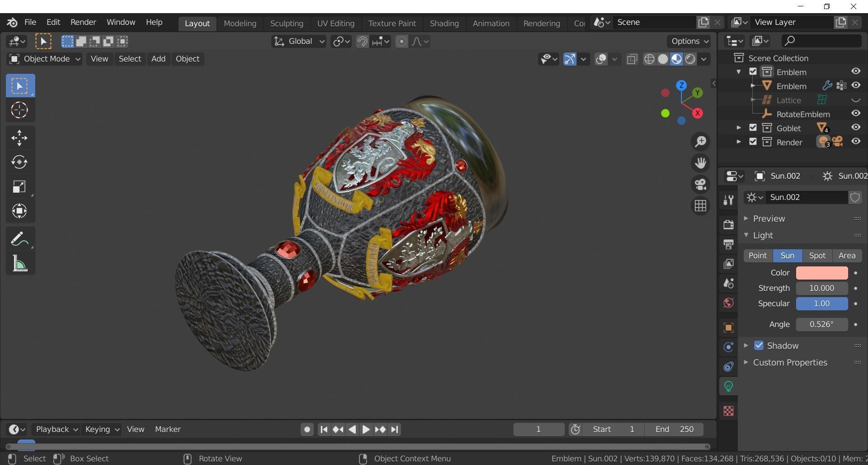This screenshot has width=868, height=465.
Task: Switch to rendered viewport shading
Action: tap(690, 59)
